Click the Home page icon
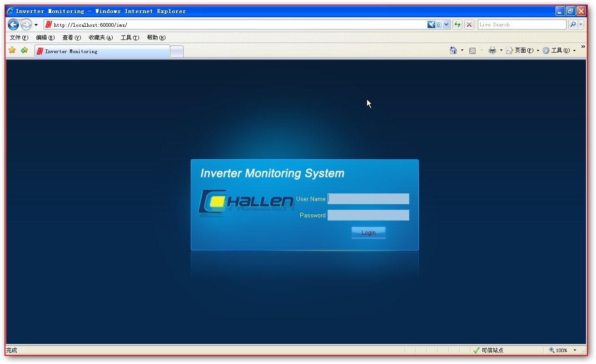 click(x=453, y=50)
